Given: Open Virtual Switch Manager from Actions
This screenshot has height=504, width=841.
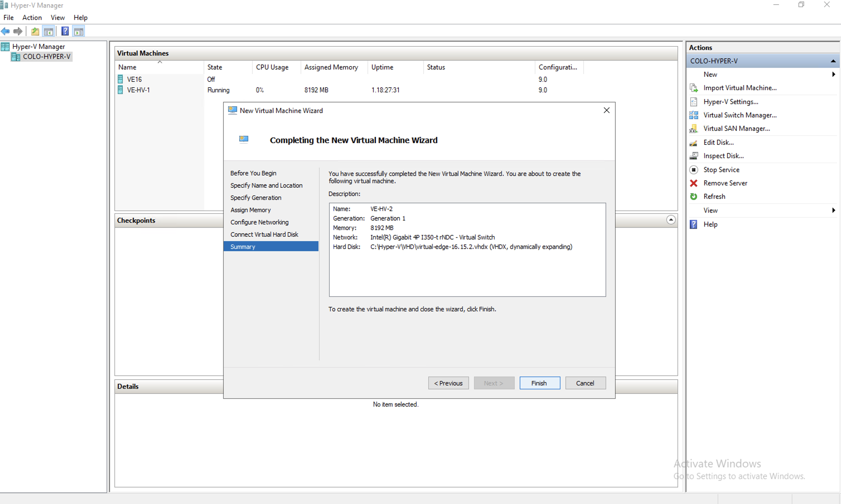Looking at the screenshot, I should tap(740, 115).
